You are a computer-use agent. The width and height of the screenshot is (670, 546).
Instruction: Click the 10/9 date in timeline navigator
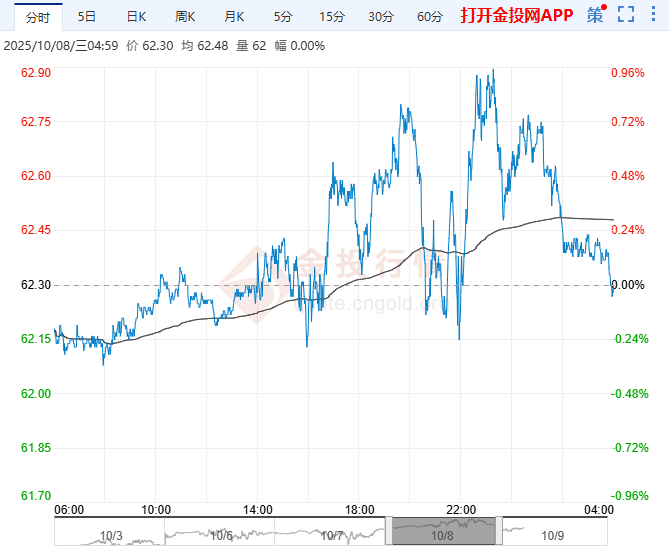coord(555,536)
